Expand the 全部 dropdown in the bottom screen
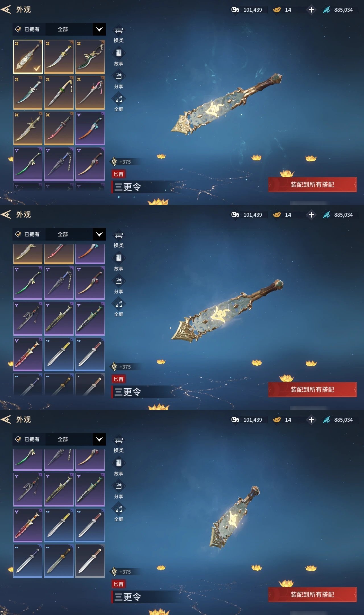This screenshot has width=364, height=615. (x=75, y=439)
